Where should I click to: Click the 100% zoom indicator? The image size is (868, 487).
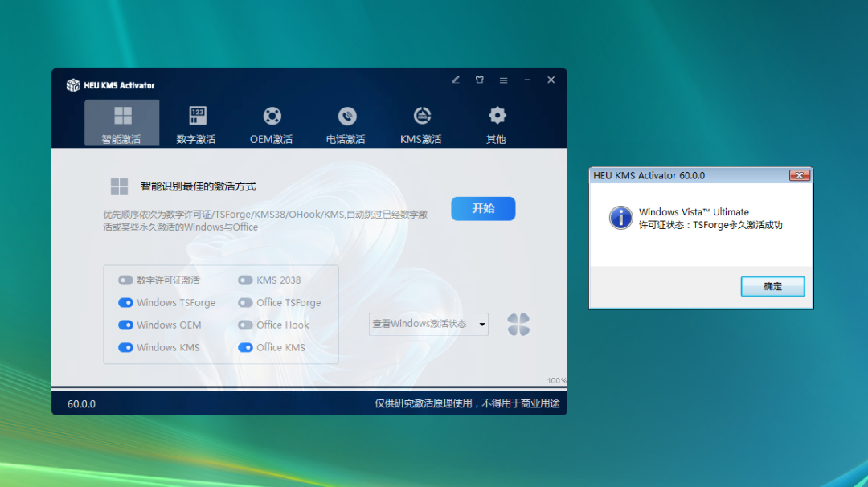point(557,381)
